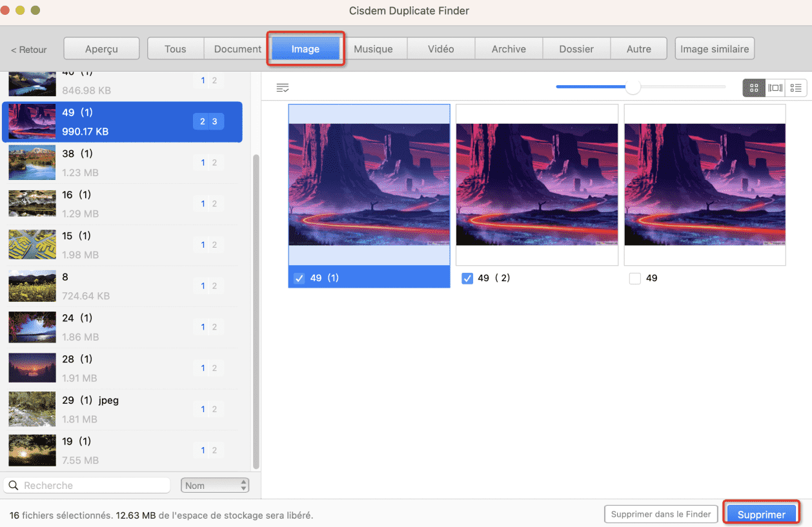Tick the unchecked 49 checkbox

(635, 279)
